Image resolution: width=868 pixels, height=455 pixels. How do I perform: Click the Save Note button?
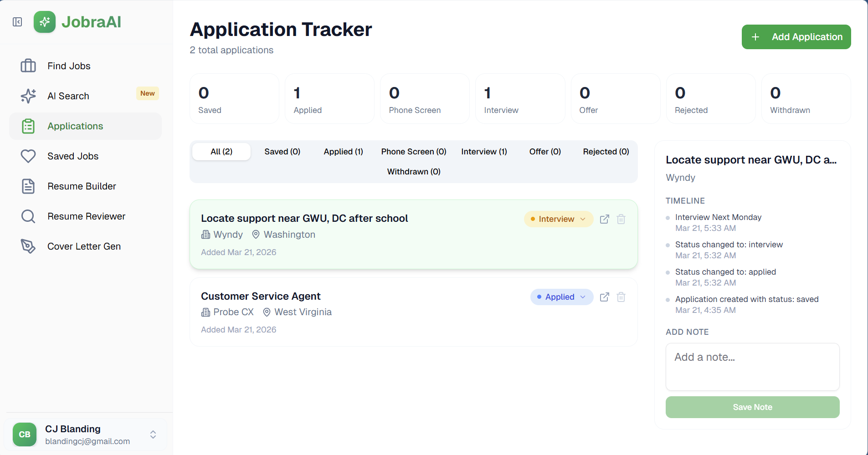tap(752, 407)
